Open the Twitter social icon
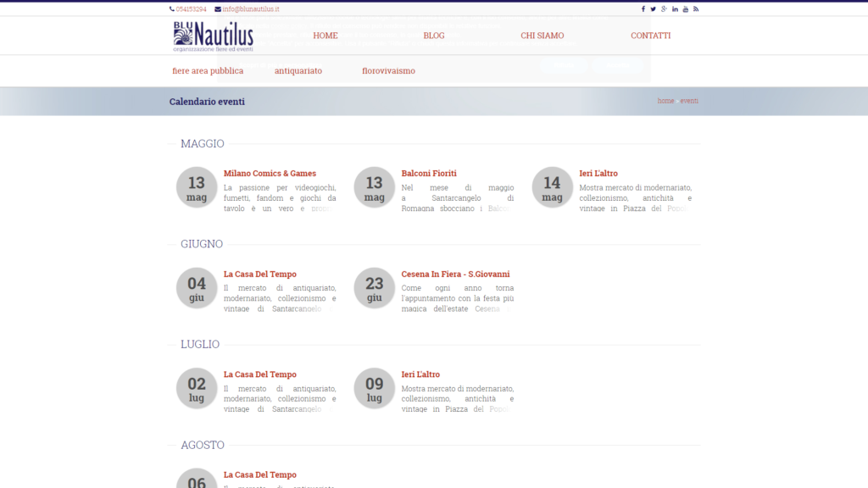Image resolution: width=868 pixels, height=488 pixels. [654, 8]
